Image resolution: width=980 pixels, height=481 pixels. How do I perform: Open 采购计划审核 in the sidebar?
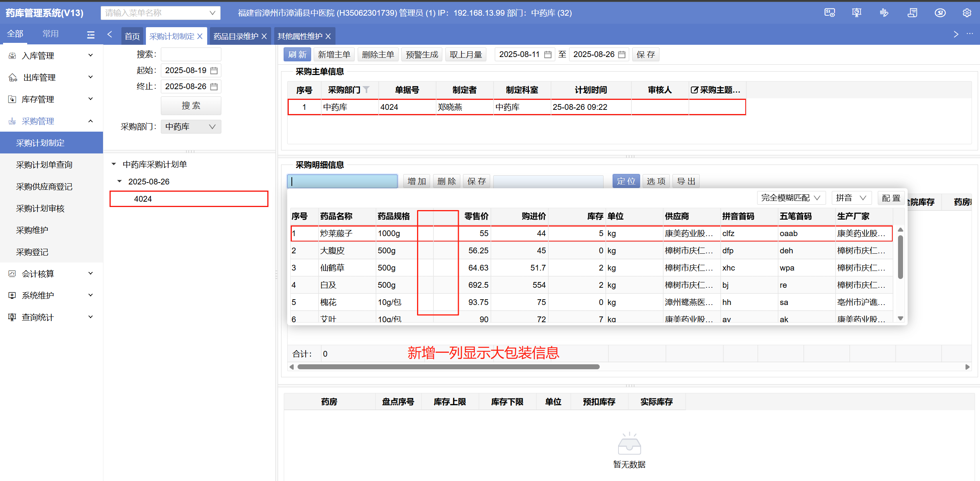click(x=40, y=209)
